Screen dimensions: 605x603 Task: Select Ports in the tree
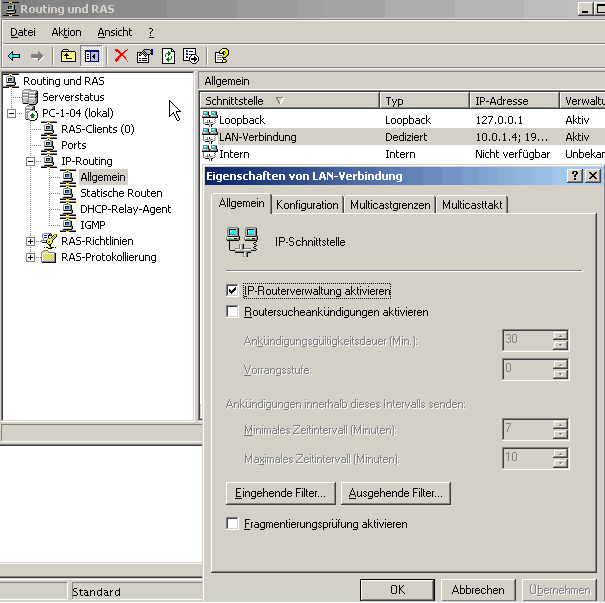coord(73,145)
